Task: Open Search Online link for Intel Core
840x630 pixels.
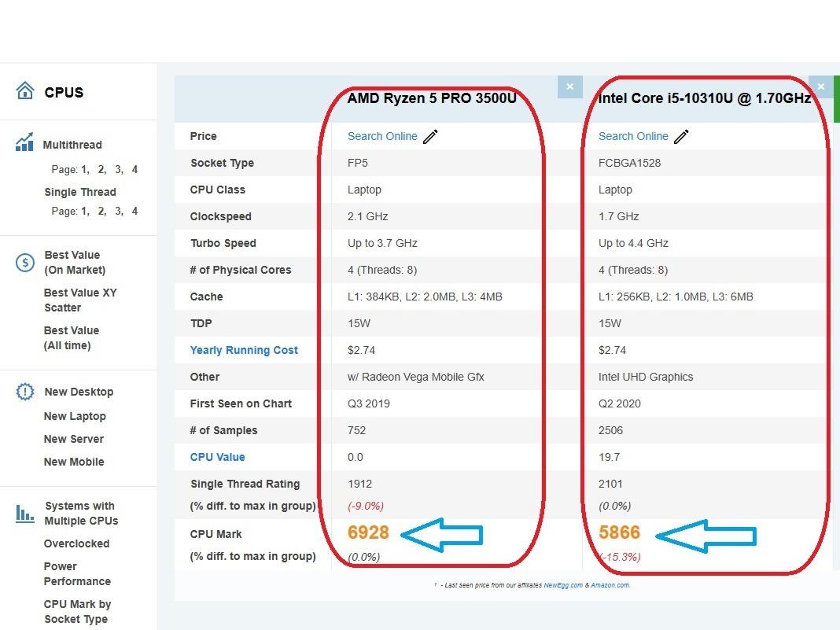Action: coord(633,136)
